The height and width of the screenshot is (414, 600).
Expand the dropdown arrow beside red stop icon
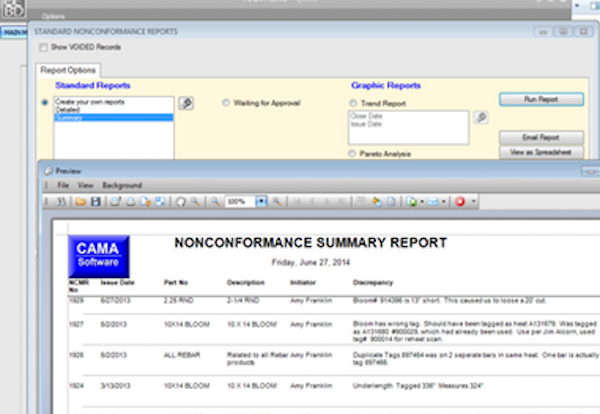473,202
